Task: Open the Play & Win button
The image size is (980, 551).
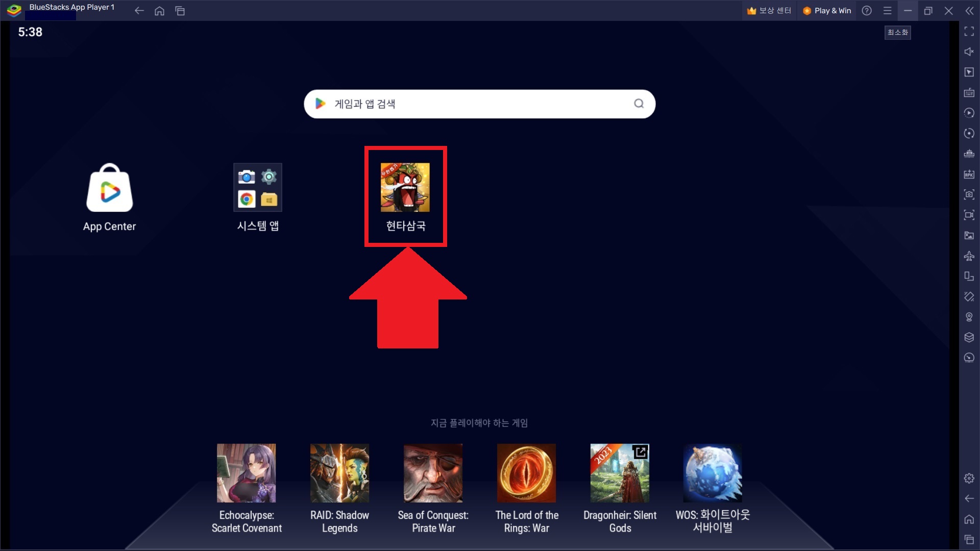Action: (827, 11)
